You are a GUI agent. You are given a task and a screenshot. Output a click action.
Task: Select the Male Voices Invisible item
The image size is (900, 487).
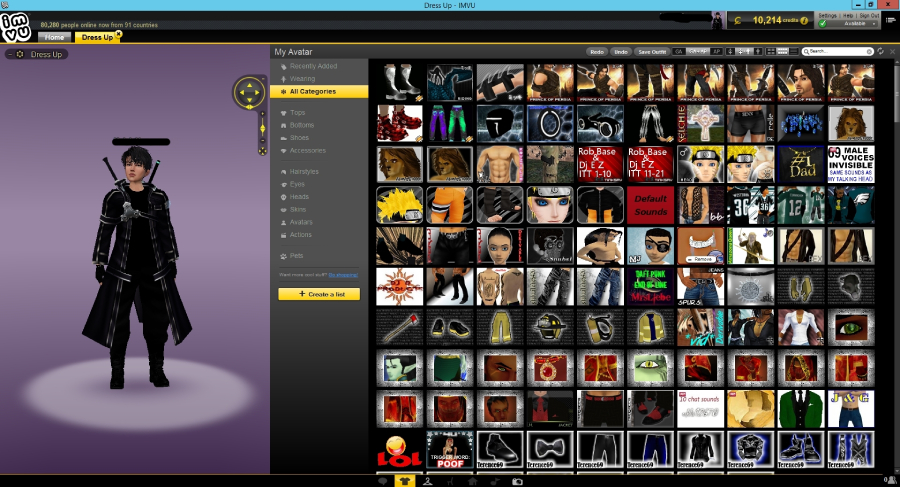[851, 164]
